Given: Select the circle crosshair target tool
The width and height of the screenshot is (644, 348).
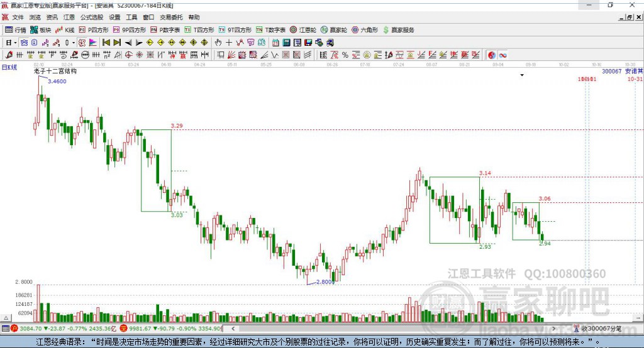Looking at the screenshot, I should point(128,55).
